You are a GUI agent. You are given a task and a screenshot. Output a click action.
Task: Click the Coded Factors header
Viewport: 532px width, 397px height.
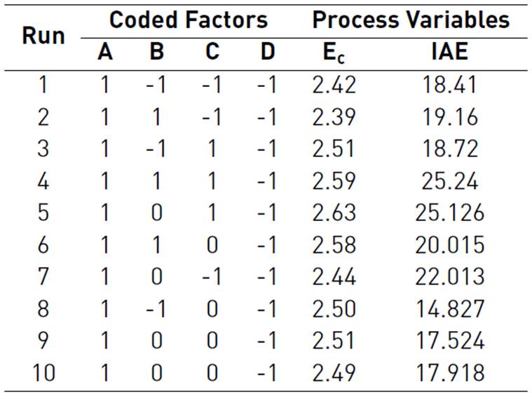point(188,20)
